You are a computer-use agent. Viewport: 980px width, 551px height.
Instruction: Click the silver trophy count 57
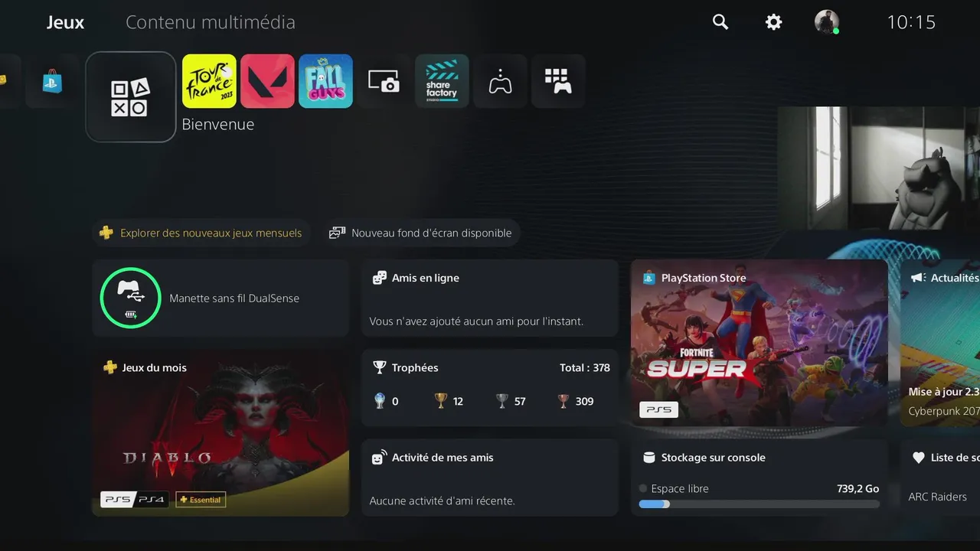click(x=520, y=401)
